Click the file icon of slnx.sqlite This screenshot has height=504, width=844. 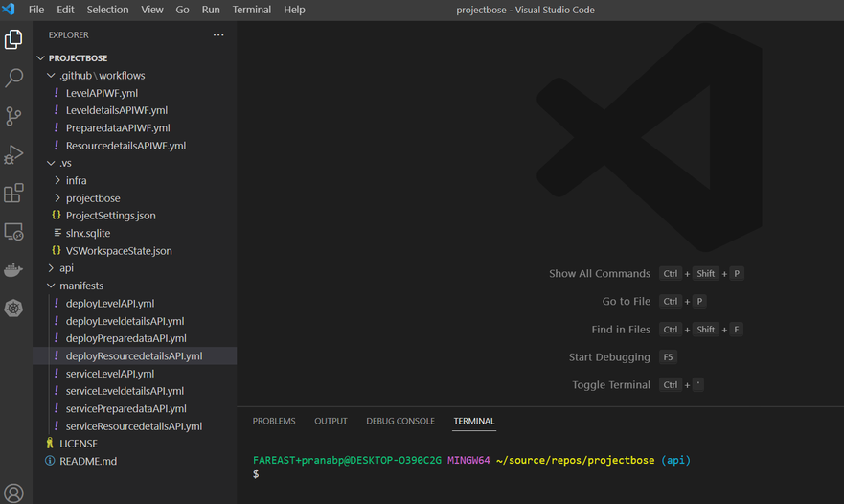click(57, 233)
